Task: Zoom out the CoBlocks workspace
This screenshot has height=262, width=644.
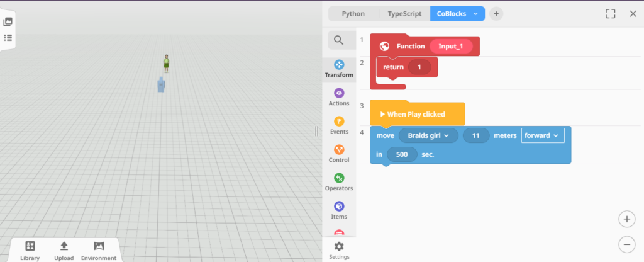Action: [627, 245]
